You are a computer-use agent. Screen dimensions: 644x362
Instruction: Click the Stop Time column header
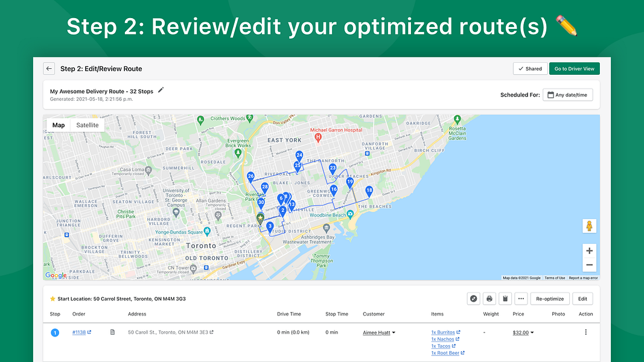337,314
